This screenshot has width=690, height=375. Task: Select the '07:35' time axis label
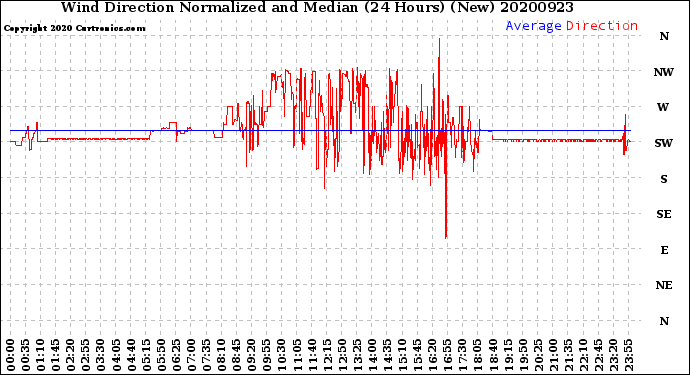[206, 355]
